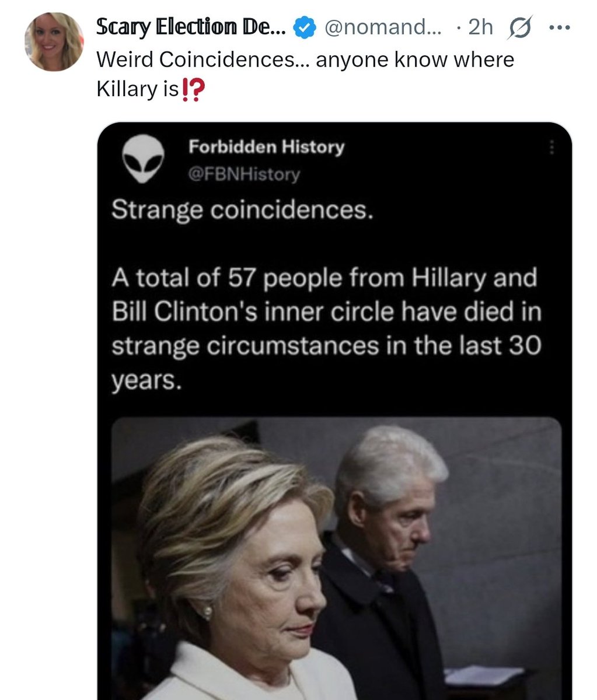Click the "2h" post timestamp
The width and height of the screenshot is (597, 700).
point(480,27)
